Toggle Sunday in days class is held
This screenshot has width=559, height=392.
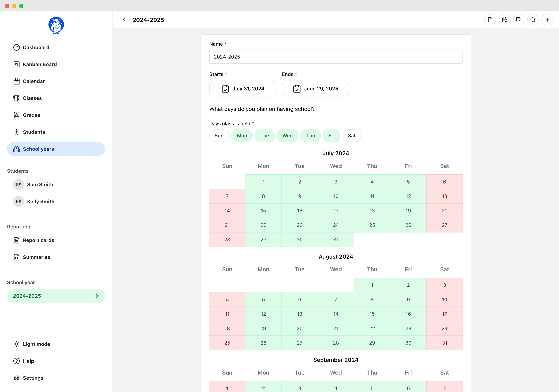tap(219, 136)
